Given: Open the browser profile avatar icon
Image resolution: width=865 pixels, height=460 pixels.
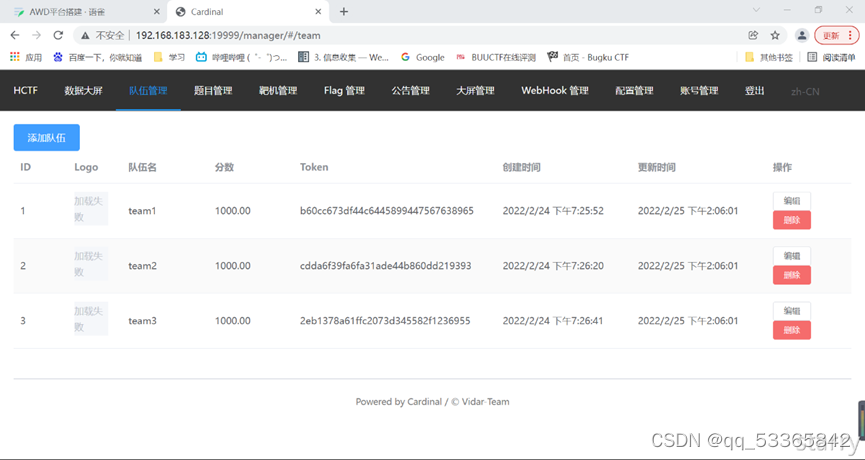Looking at the screenshot, I should (x=802, y=35).
